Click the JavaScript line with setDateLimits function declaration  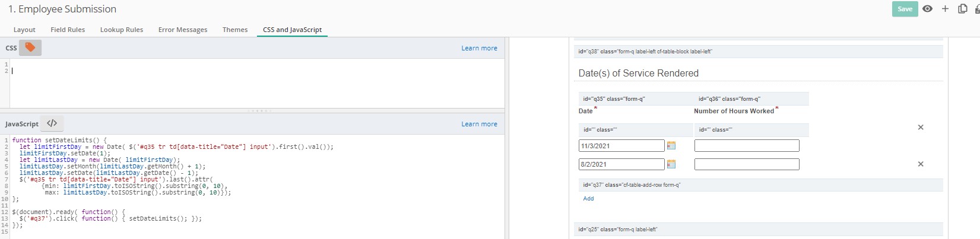point(59,141)
